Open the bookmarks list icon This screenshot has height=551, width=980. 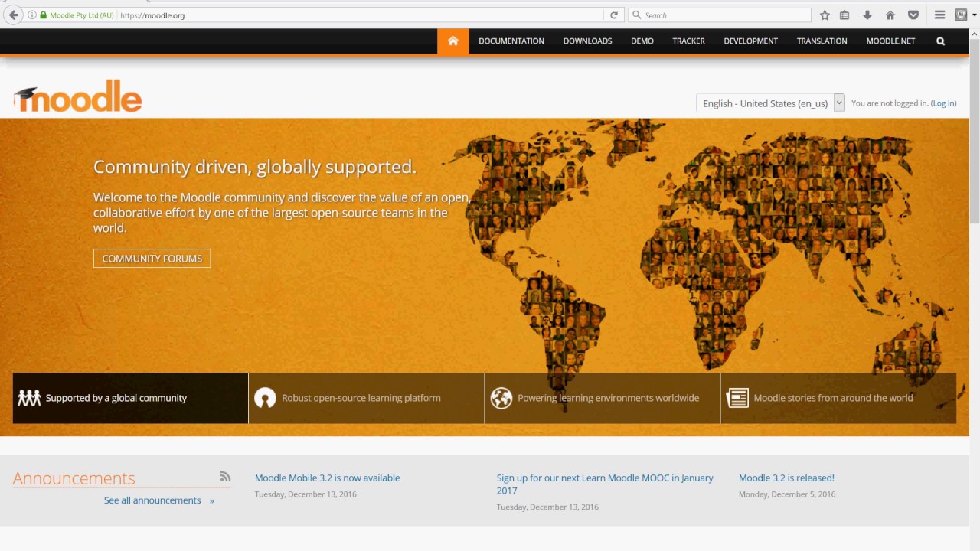[x=844, y=15]
